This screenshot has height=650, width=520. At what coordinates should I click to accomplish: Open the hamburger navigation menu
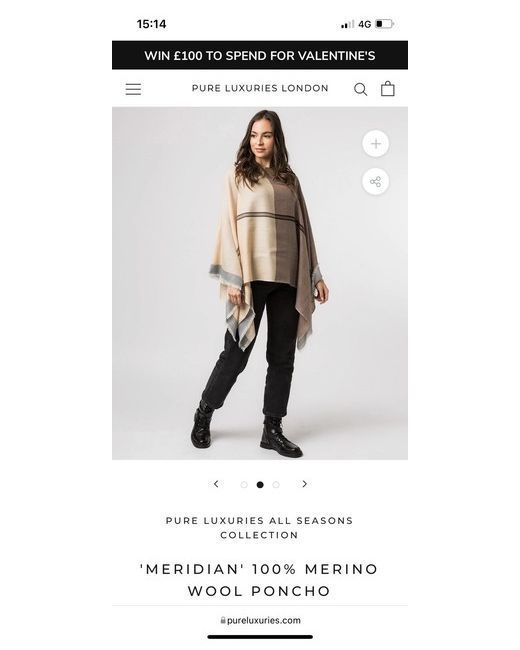(133, 89)
